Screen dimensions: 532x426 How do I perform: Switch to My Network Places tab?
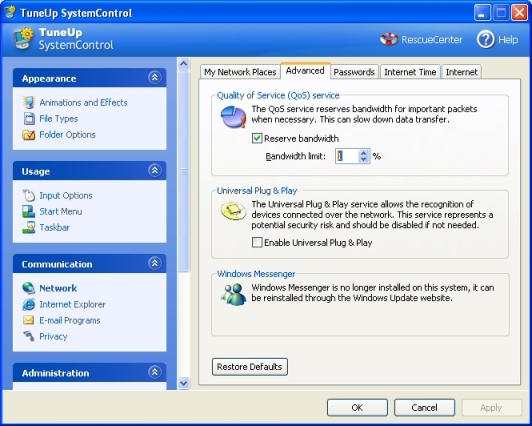(x=240, y=72)
